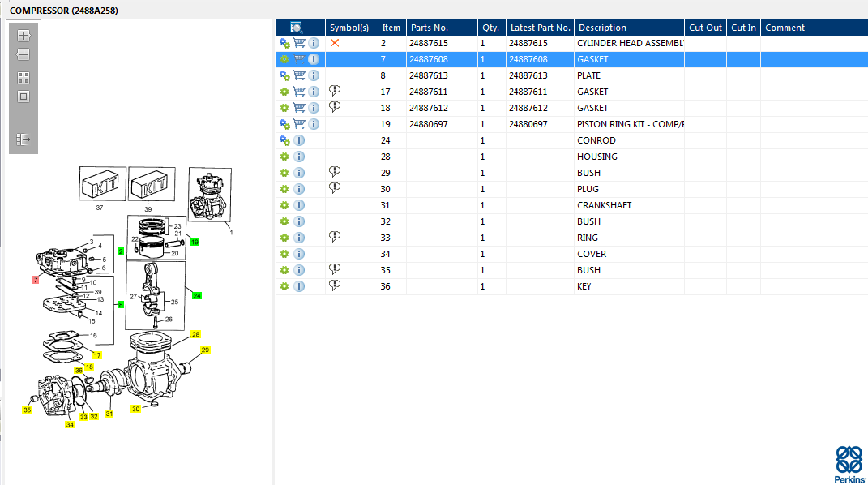Click assembly gears icon for item 19
Screen dimensions: 868x485
[x=284, y=124]
